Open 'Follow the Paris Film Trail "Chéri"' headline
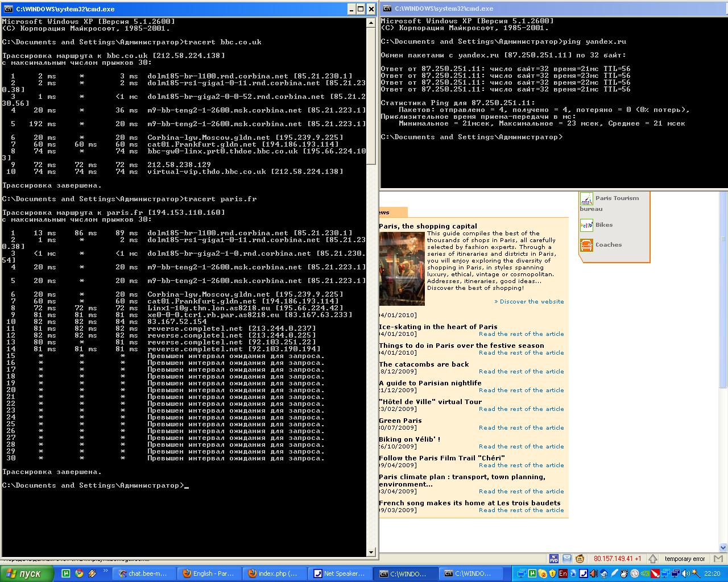This screenshot has width=728, height=582. [442, 458]
